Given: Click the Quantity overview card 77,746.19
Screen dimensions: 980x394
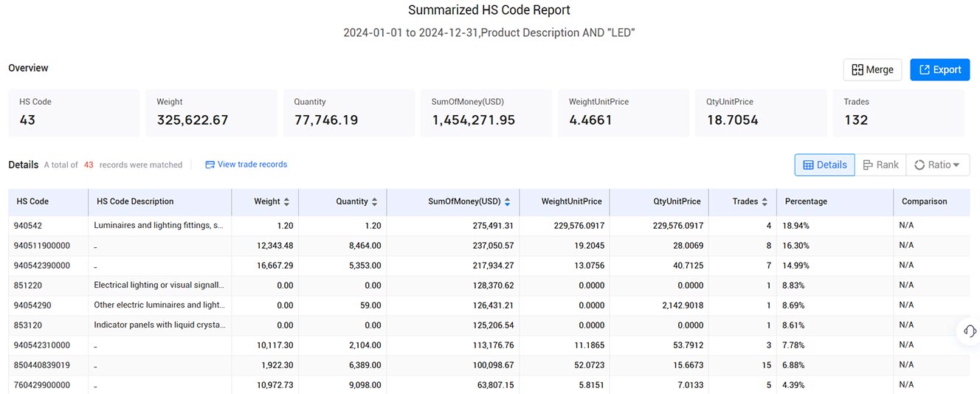Looking at the screenshot, I should click(x=349, y=113).
